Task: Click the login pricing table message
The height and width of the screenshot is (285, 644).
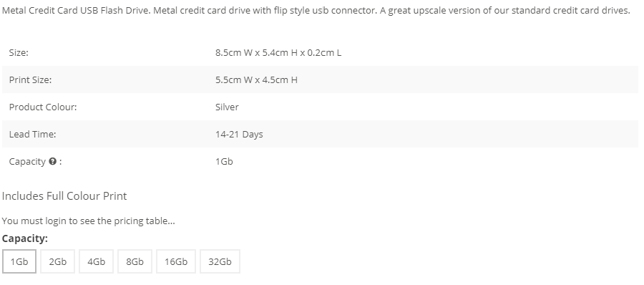Action: click(x=88, y=221)
